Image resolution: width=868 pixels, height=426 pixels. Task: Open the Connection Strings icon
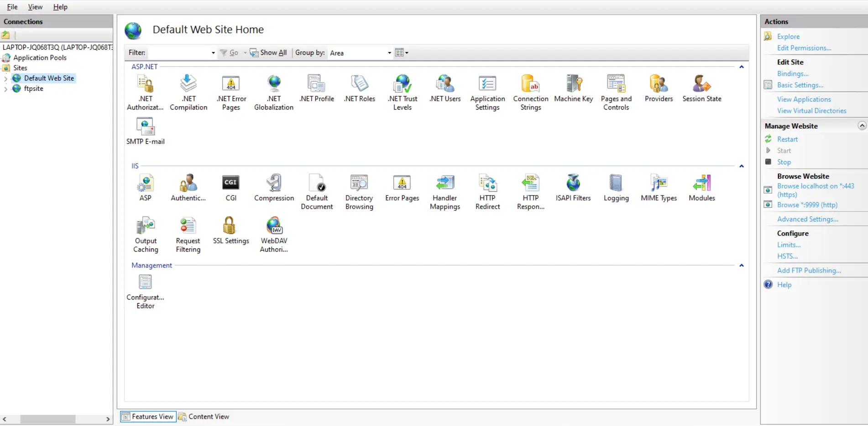pos(530,84)
